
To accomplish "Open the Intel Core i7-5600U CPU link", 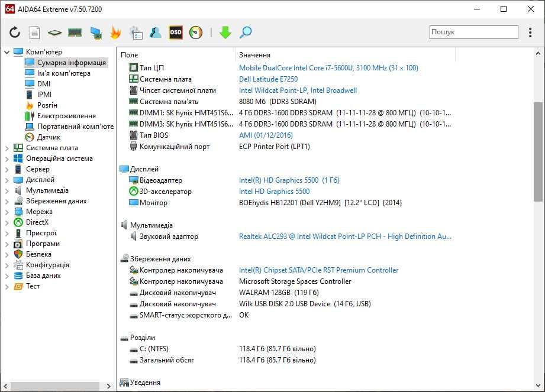I will [328, 68].
